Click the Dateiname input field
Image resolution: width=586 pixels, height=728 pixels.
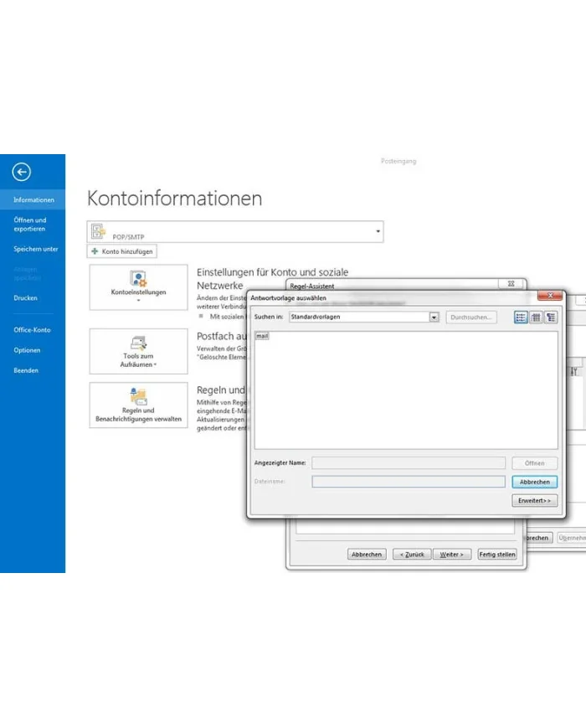pos(409,482)
